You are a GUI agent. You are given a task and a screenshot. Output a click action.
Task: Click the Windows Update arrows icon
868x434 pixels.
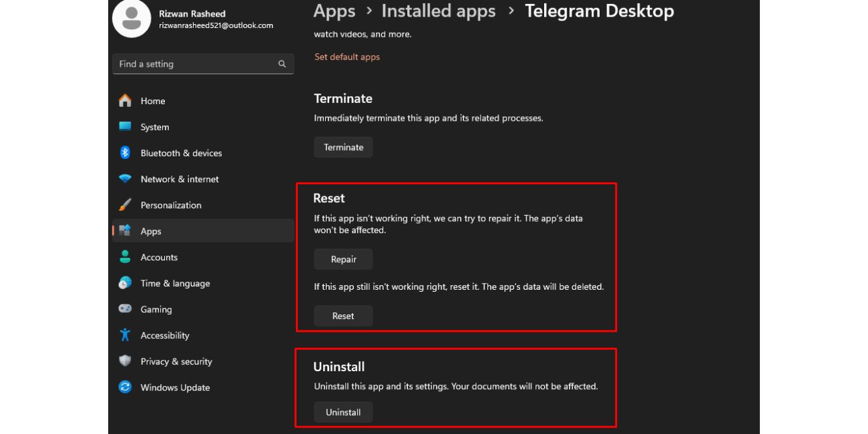pos(125,387)
